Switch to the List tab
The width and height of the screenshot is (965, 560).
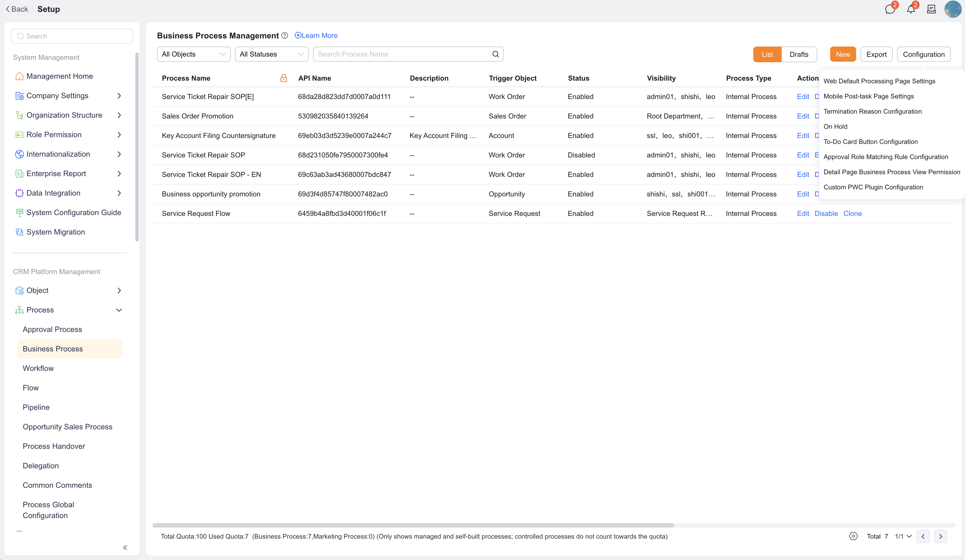click(767, 54)
